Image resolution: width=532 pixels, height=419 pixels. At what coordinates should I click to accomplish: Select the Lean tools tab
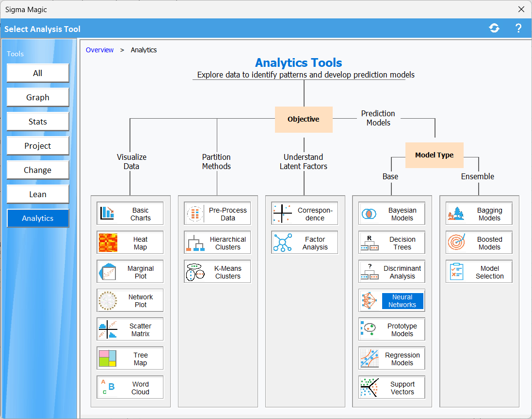(x=38, y=194)
